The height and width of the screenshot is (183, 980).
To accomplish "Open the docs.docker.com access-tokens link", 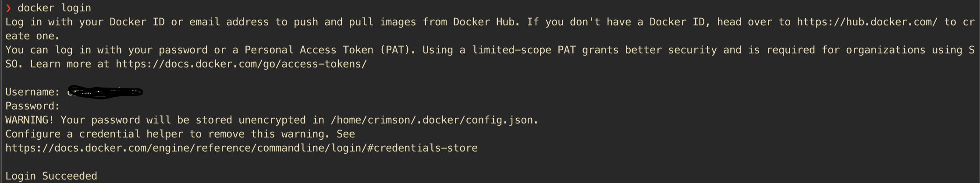I will pos(241,64).
